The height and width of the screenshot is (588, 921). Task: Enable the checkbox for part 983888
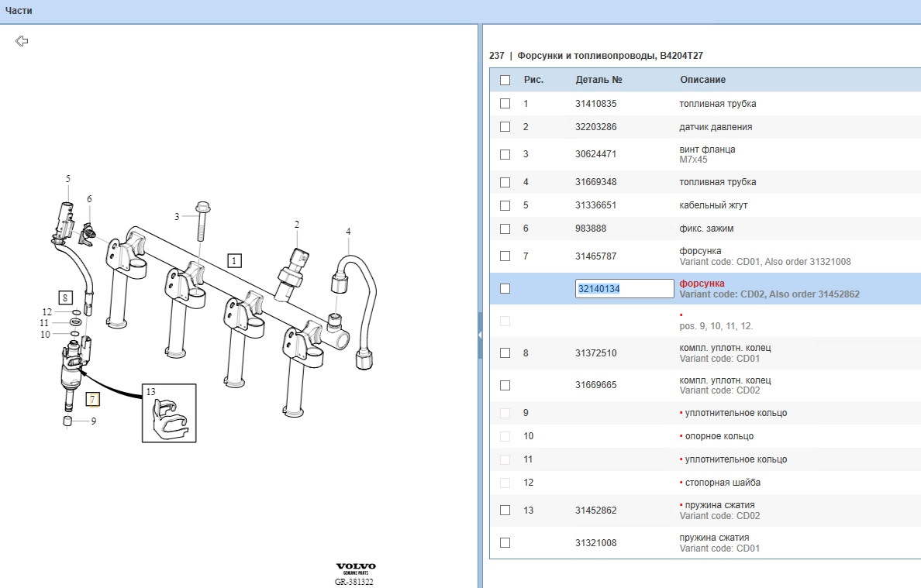(x=505, y=229)
